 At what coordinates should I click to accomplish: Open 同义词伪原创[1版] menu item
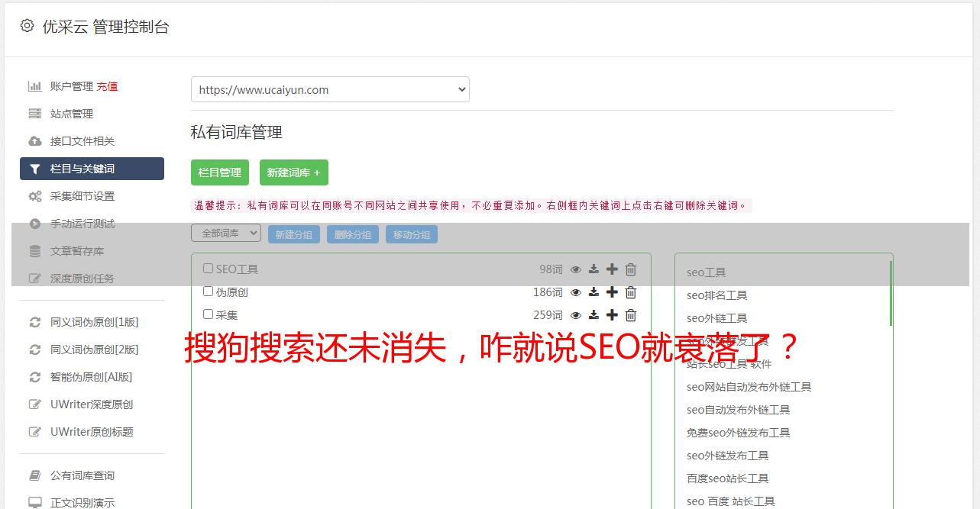pyautogui.click(x=95, y=322)
